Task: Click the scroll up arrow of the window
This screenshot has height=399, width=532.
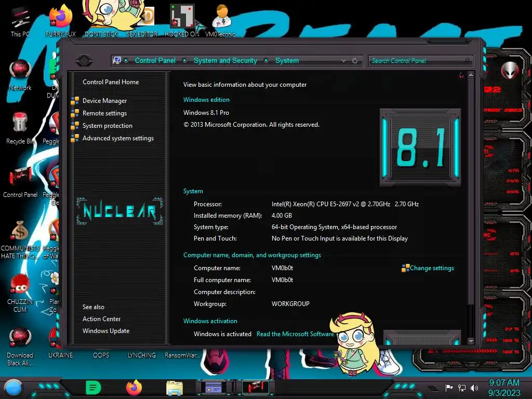Action: (x=471, y=75)
